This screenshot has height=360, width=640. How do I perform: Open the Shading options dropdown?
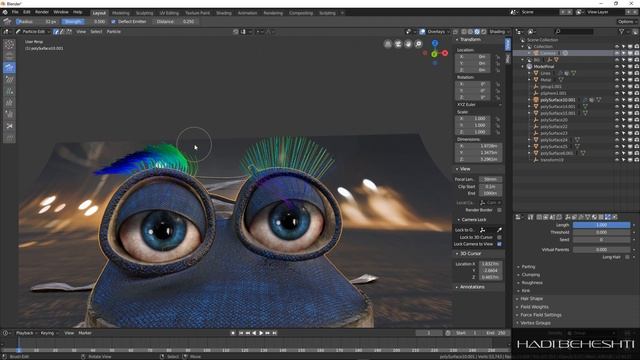[499, 31]
